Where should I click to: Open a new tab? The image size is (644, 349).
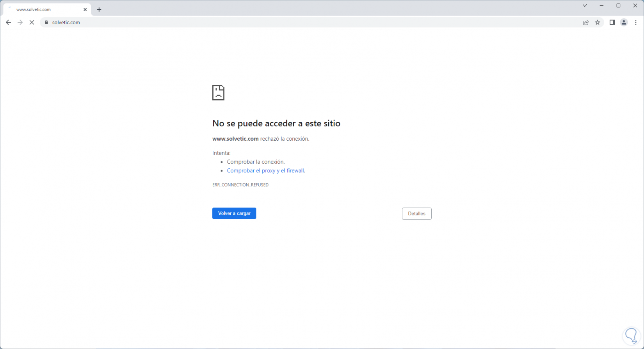(x=99, y=10)
